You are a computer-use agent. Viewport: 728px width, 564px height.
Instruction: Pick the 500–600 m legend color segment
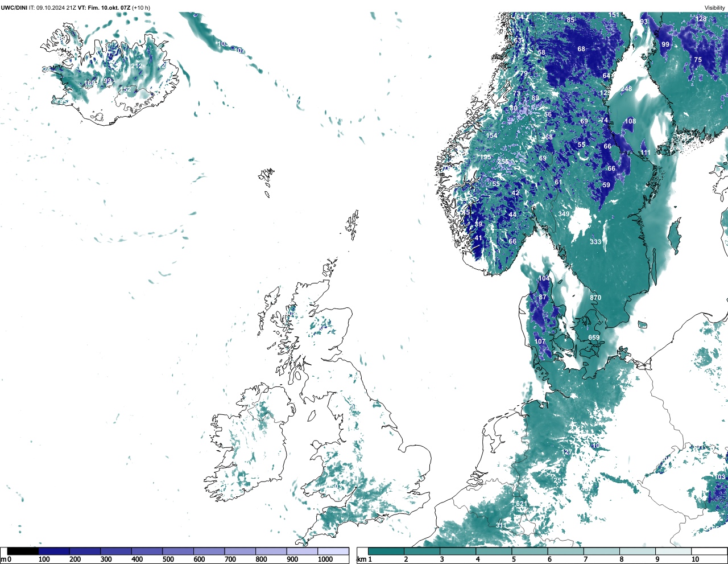click(178, 551)
